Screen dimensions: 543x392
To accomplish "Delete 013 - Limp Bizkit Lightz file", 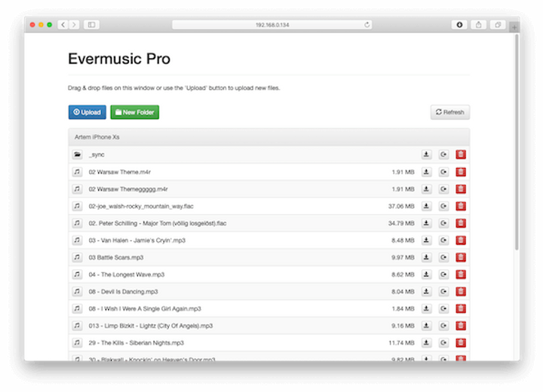I will pos(461,326).
